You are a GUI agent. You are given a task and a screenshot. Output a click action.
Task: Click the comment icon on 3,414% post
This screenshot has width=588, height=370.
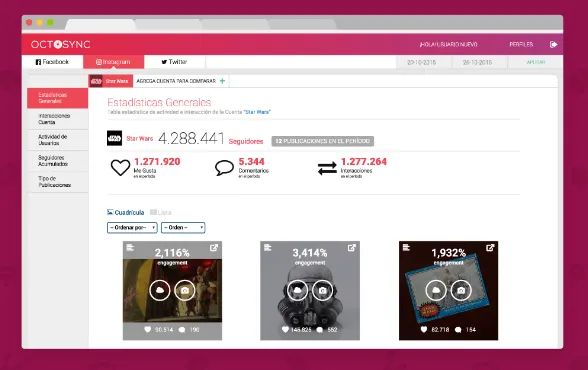(x=320, y=330)
